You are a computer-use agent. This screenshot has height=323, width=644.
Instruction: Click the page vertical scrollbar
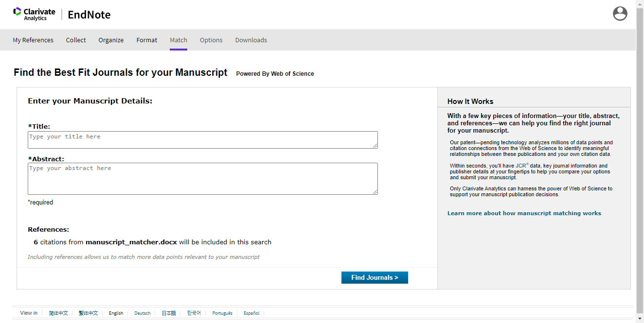[640, 161]
